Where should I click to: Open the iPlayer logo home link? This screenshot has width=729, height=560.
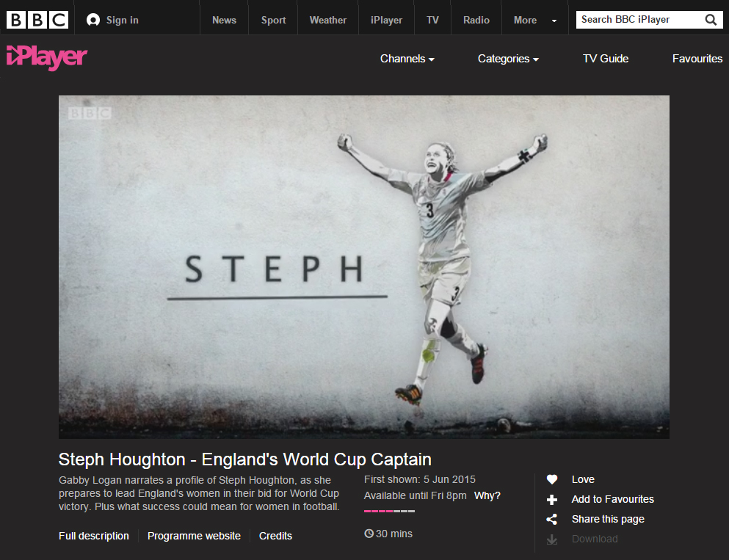click(x=47, y=58)
